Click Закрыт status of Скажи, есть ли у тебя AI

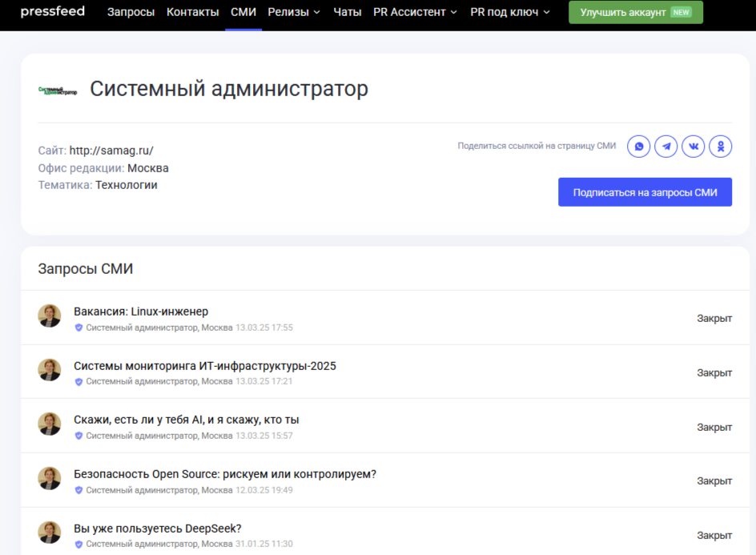(x=714, y=427)
